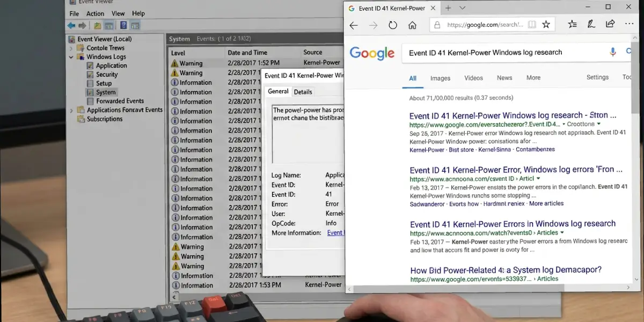This screenshot has width=644, height=322.
Task: Select the All search tab
Action: click(413, 78)
